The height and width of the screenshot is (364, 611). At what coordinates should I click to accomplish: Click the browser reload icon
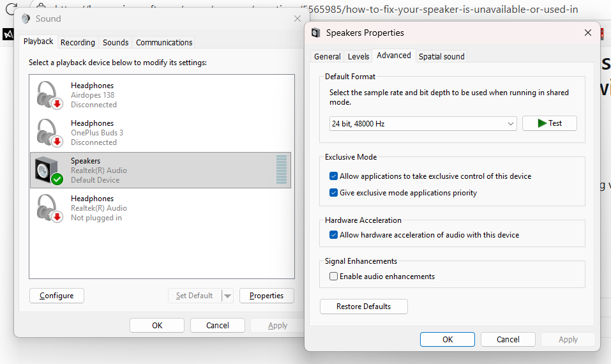(11, 8)
